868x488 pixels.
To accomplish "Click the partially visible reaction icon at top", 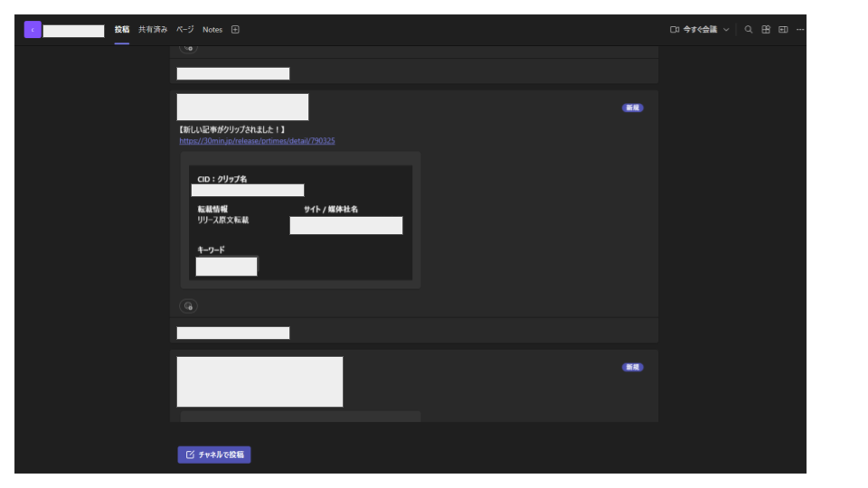I will (x=188, y=48).
